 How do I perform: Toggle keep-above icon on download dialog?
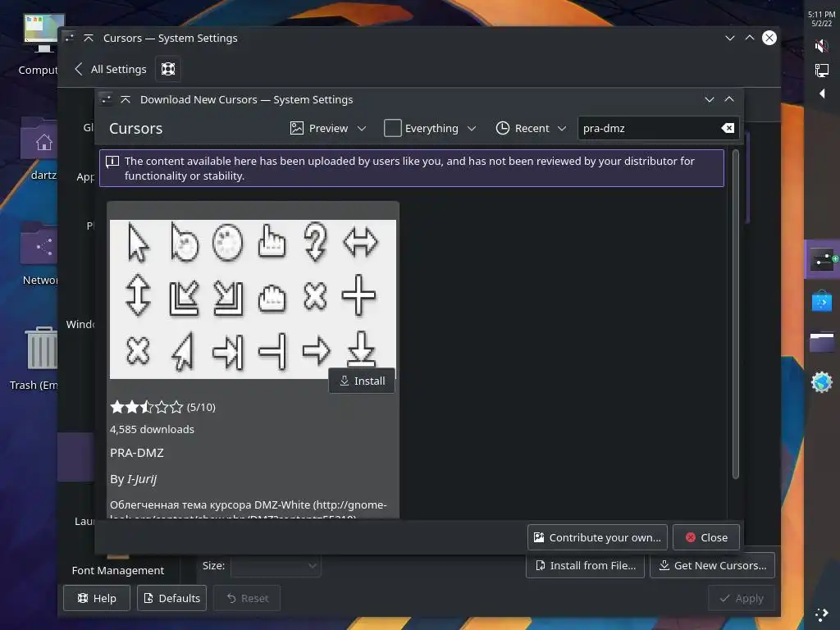[x=126, y=99]
